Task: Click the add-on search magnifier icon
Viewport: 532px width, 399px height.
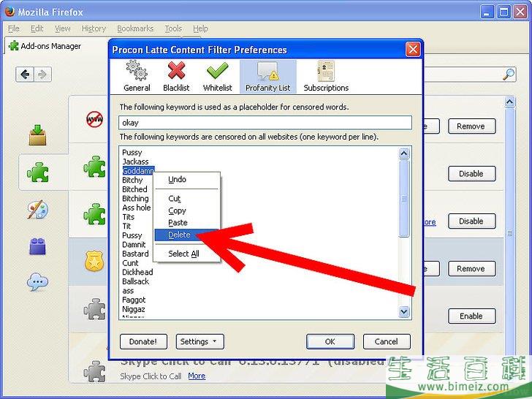Action: pyautogui.click(x=509, y=74)
